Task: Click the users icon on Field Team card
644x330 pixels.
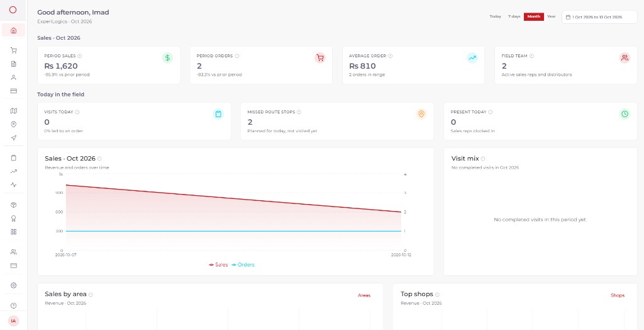Action: 625,58
